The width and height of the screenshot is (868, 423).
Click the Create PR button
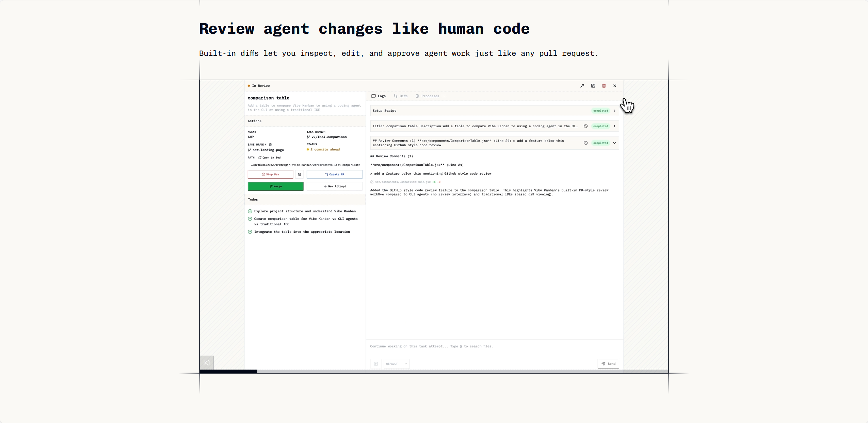tap(335, 174)
